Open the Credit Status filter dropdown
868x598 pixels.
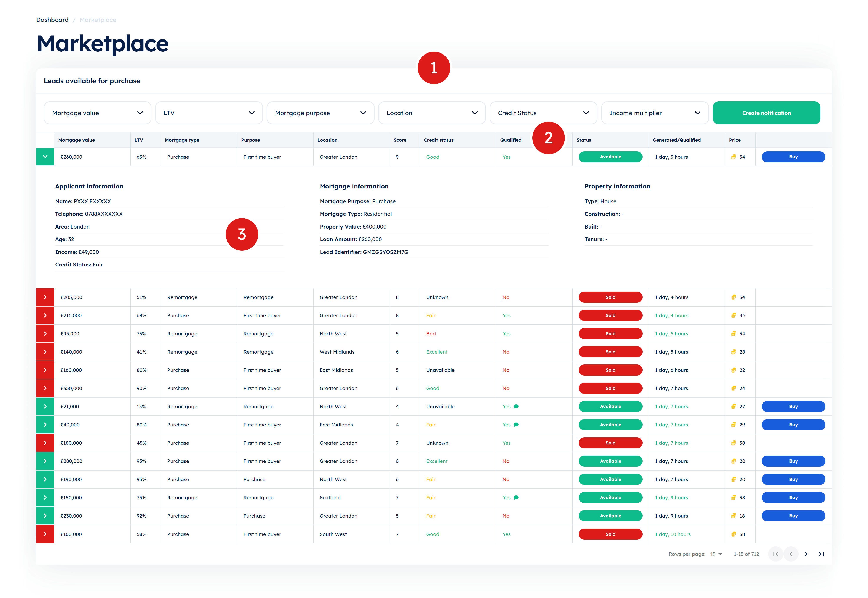pyautogui.click(x=543, y=113)
